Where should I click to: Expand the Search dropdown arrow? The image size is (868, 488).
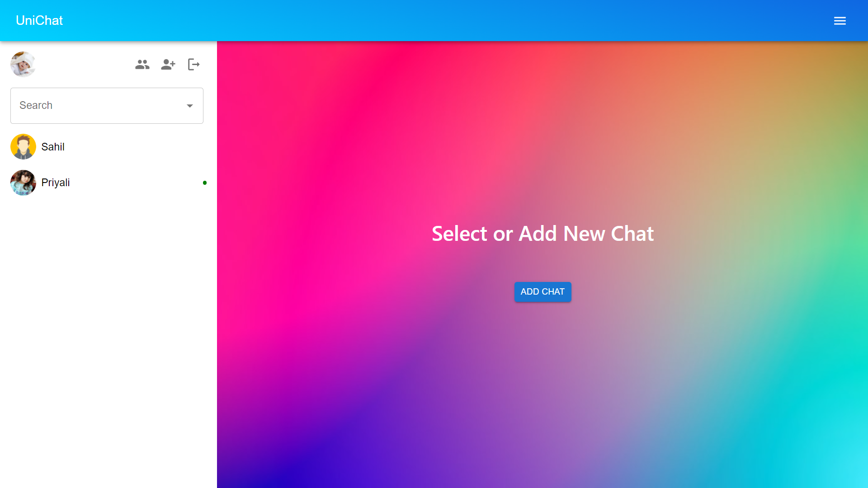[x=190, y=106]
